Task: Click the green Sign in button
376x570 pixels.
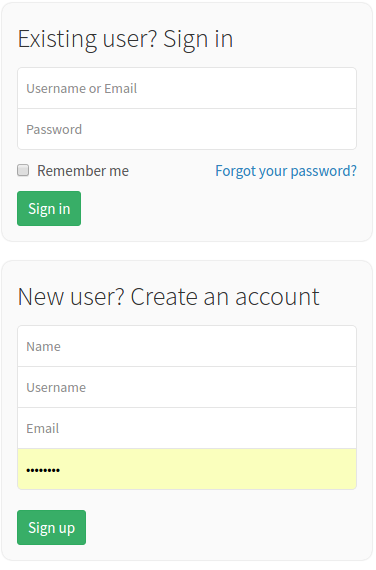Action: (x=49, y=209)
